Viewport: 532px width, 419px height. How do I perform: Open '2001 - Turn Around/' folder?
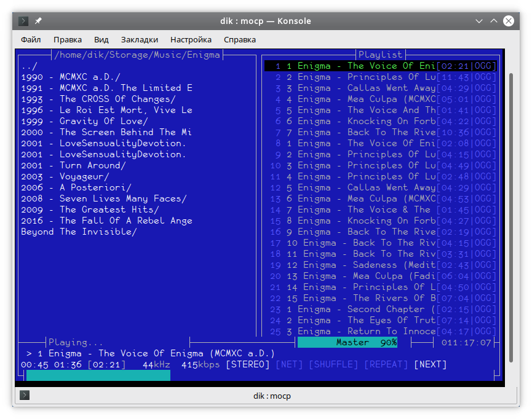tap(73, 165)
